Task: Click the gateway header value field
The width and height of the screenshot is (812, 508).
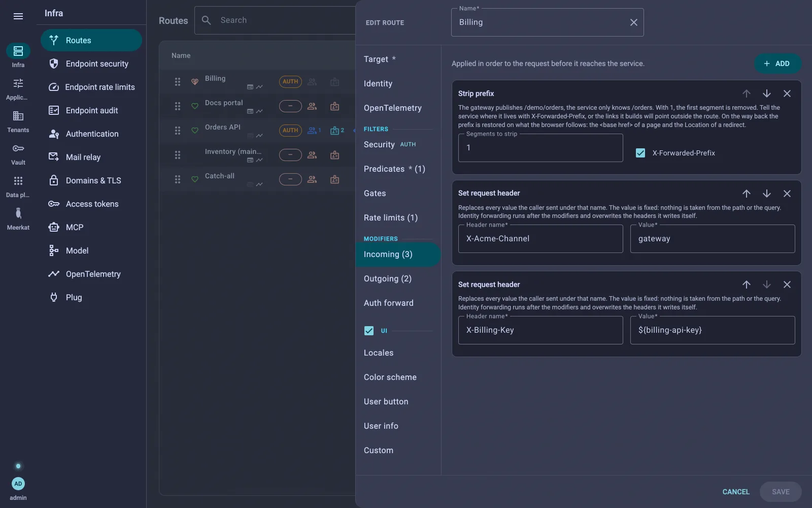Action: click(713, 239)
